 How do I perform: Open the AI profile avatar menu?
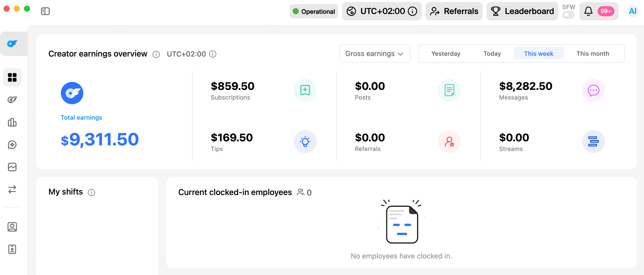(633, 11)
